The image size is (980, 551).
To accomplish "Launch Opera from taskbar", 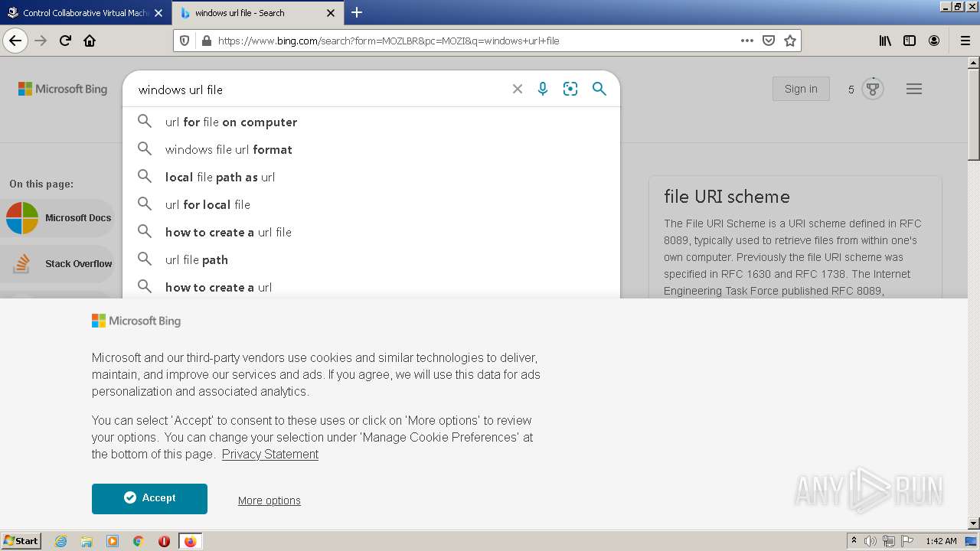I will pos(164,541).
